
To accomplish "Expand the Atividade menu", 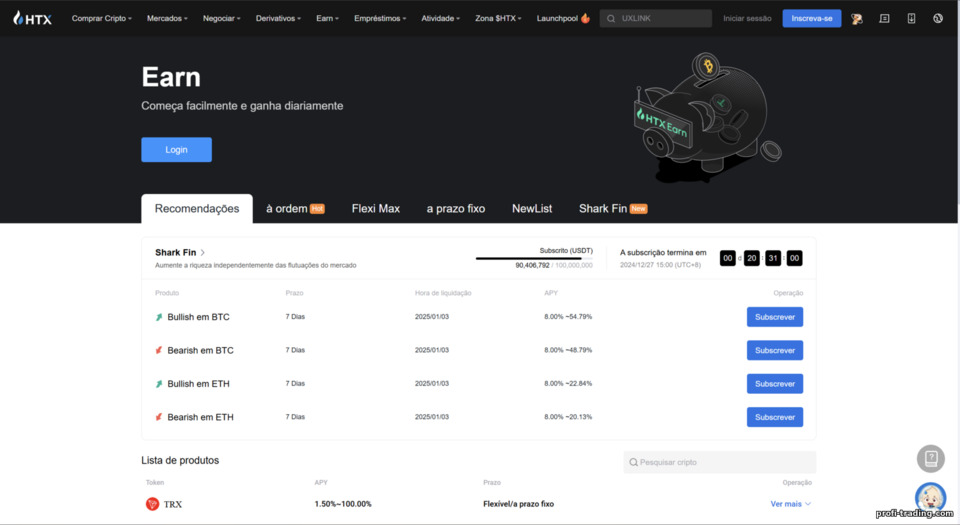I will tap(440, 18).
